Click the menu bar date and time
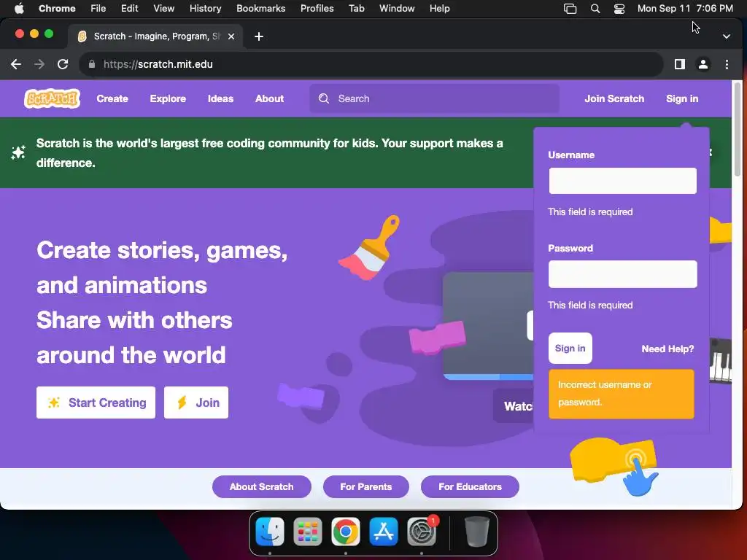747x560 pixels. click(x=685, y=9)
